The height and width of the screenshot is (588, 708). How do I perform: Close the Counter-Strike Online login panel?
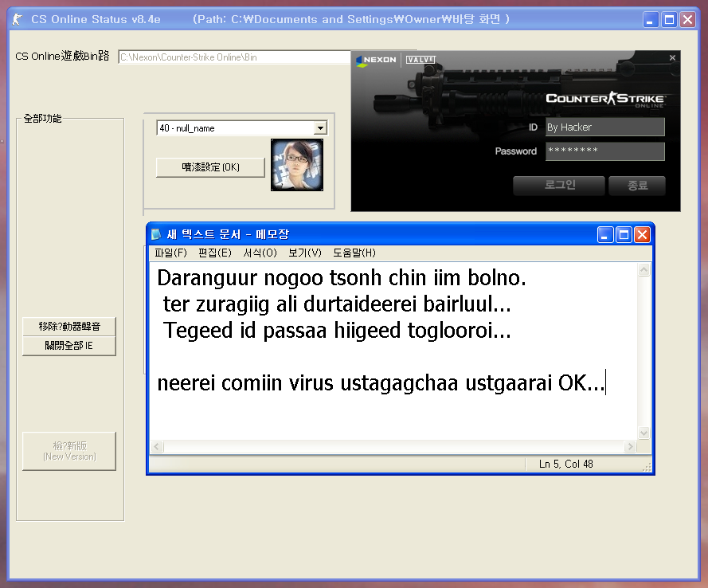coord(672,58)
